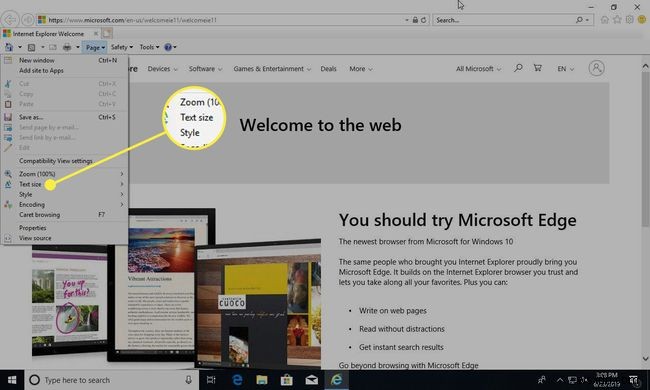
Task: Expand the Style submenu
Action: pyautogui.click(x=65, y=194)
